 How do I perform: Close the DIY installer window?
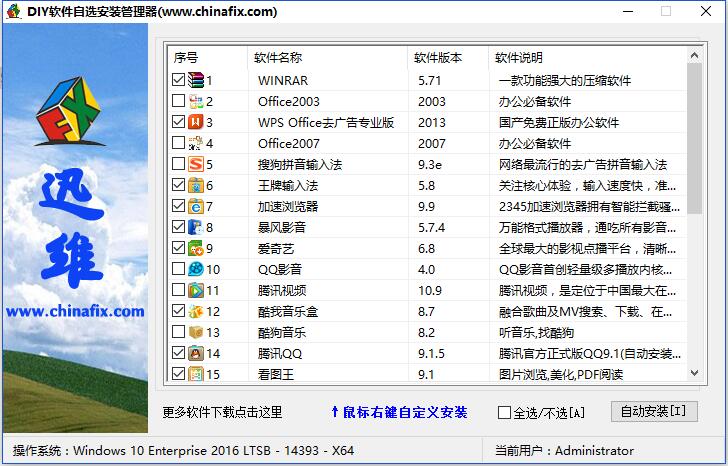[706, 11]
